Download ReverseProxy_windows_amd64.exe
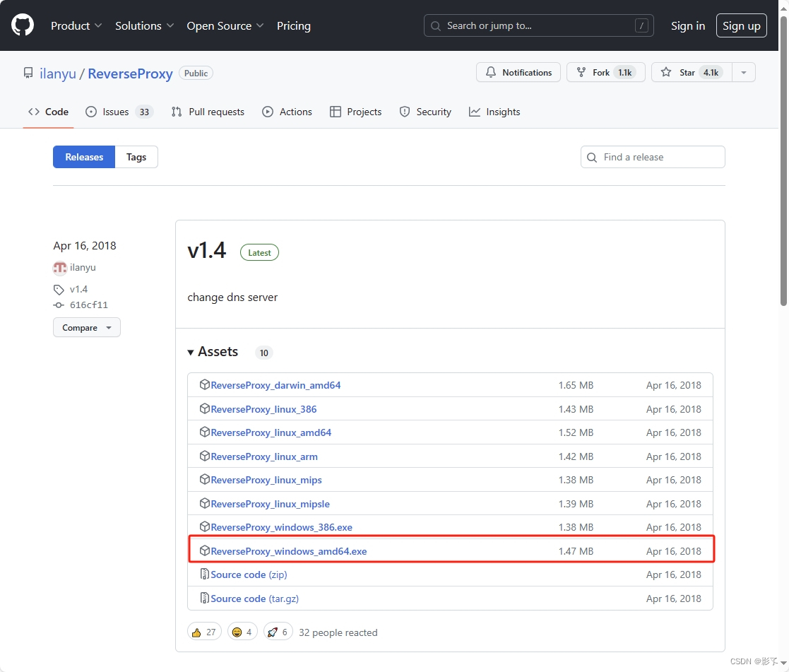The image size is (789, 672). pyautogui.click(x=289, y=551)
